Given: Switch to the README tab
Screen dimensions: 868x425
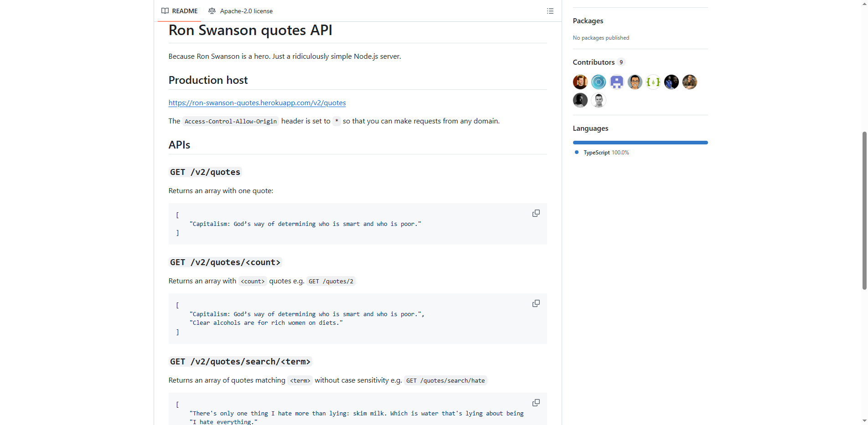Looking at the screenshot, I should pos(184,11).
